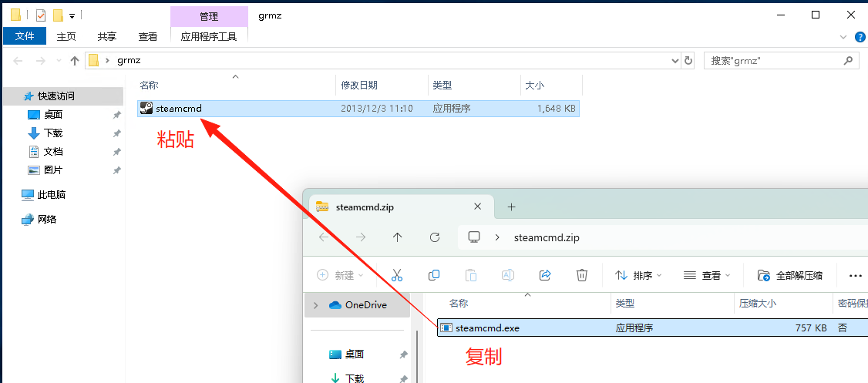Click the cut scissors icon
868x383 pixels.
click(397, 275)
